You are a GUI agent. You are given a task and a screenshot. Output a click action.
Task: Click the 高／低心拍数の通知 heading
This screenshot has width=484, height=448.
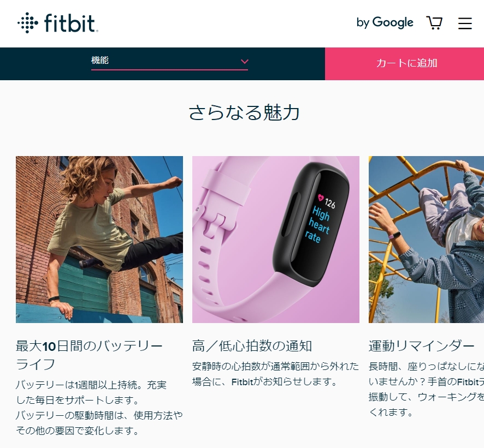coord(252,346)
